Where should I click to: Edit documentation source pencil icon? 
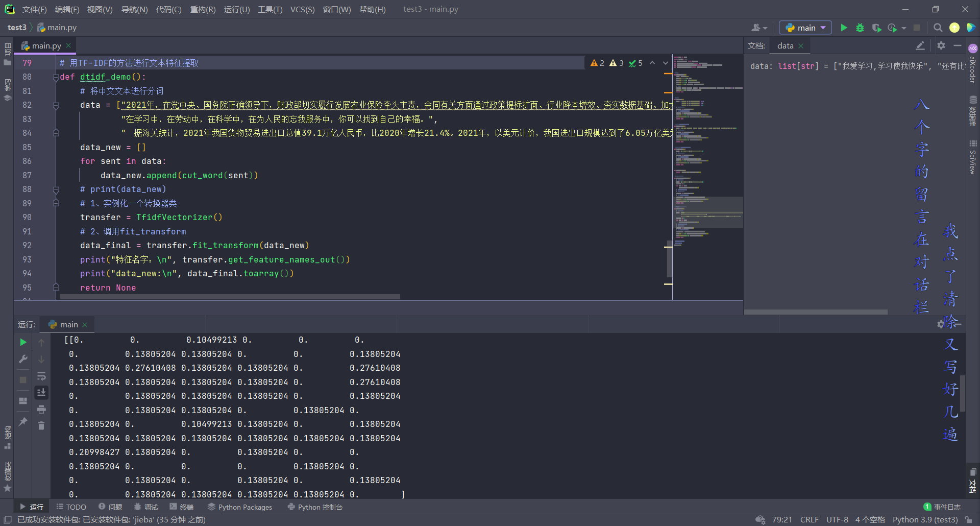click(x=920, y=45)
